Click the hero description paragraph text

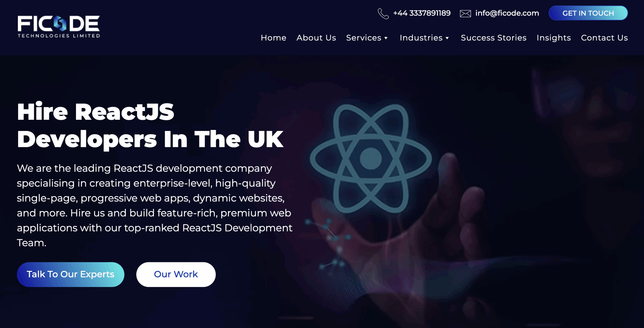155,205
